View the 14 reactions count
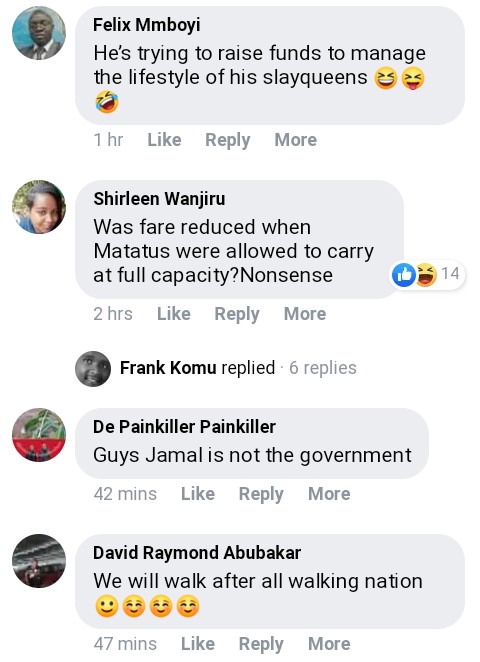Image resolution: width=480 pixels, height=662 pixels. 450,274
